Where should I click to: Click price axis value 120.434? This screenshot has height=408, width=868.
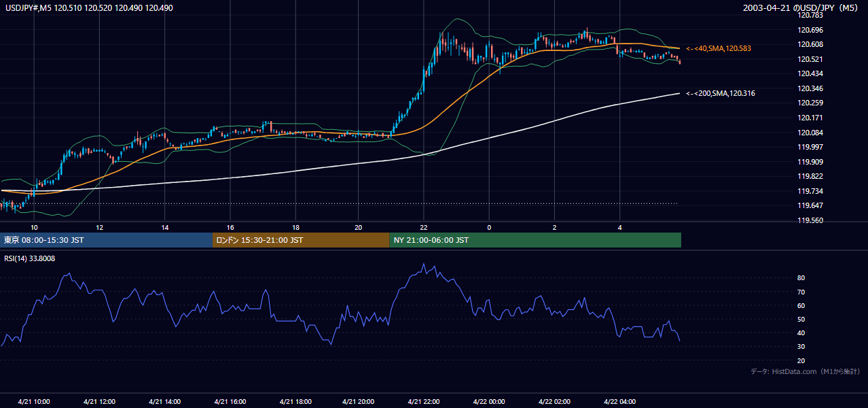(x=811, y=73)
